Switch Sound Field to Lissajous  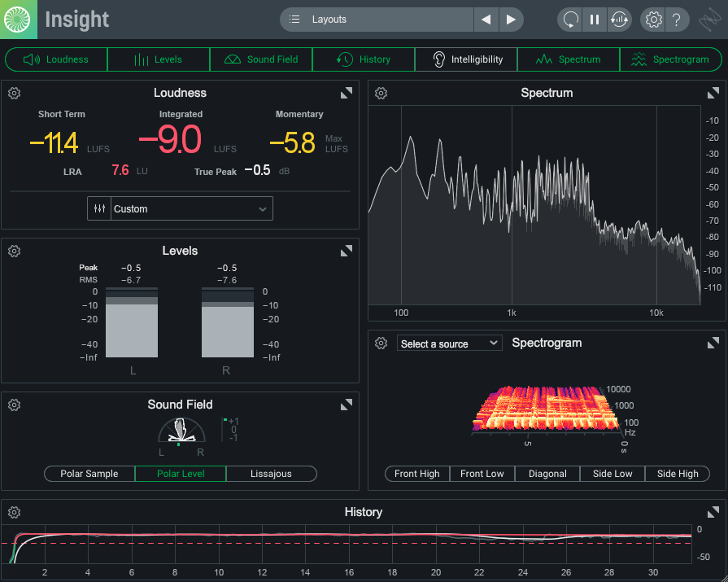271,474
